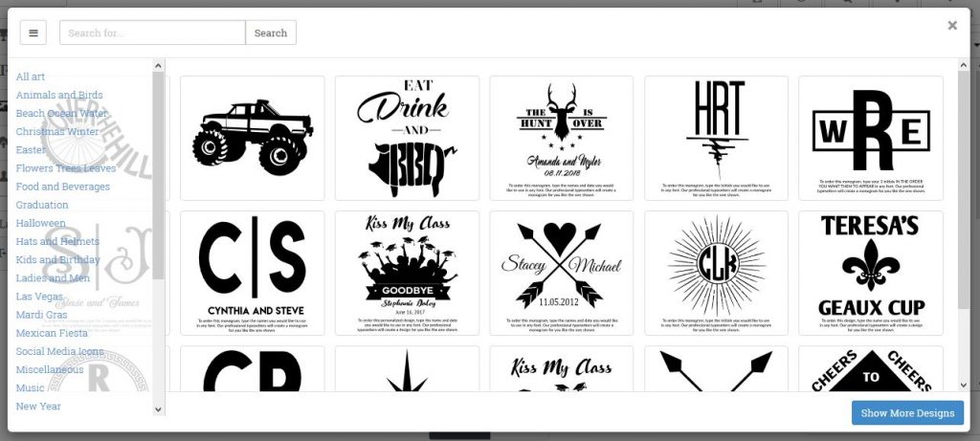Screen dimensions: 980x441
Task: Open the hamburger menu button
Action: tap(33, 33)
